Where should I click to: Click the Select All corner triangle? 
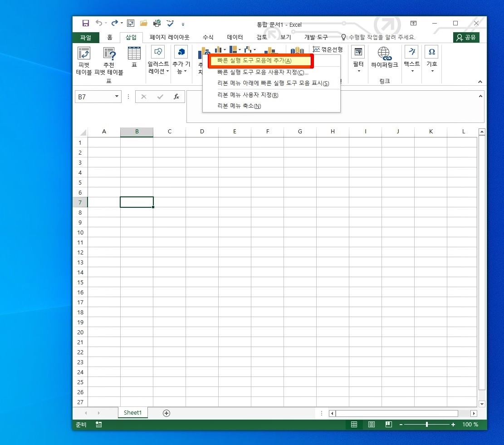pos(83,132)
